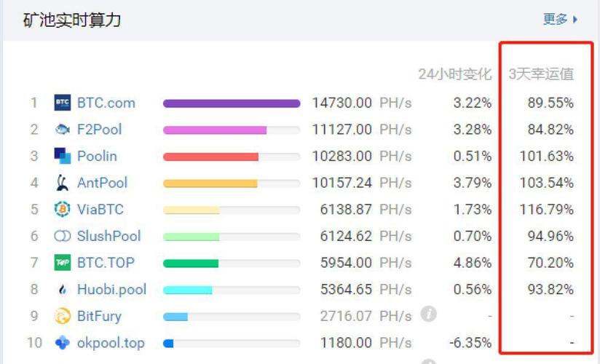Viewport: 600px width, 364px height.
Task: Click the 103.54% luck value
Action: click(546, 183)
